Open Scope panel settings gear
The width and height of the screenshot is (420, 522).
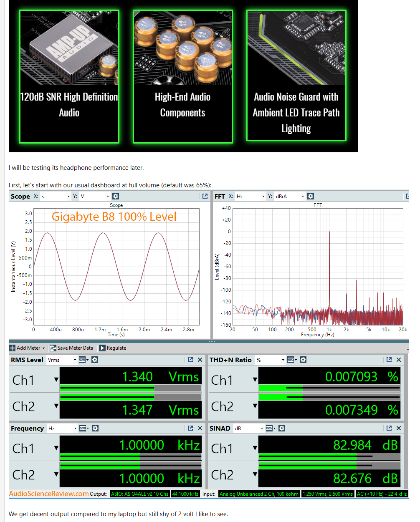point(116,196)
